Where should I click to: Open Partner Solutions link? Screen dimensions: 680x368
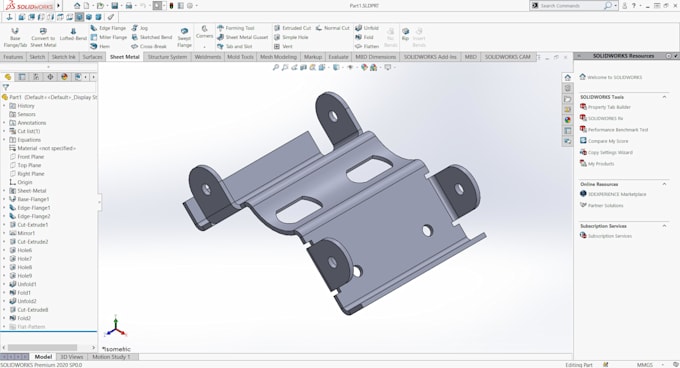(x=605, y=205)
